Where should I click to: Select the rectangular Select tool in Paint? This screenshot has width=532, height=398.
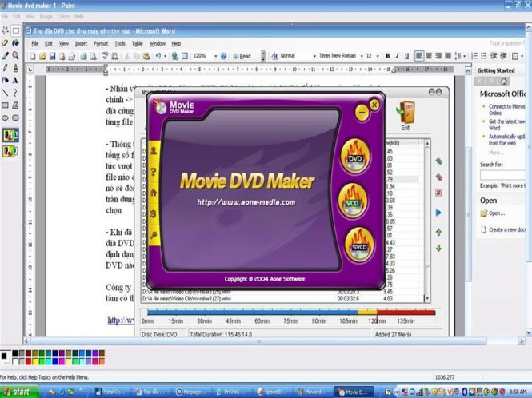click(x=16, y=30)
